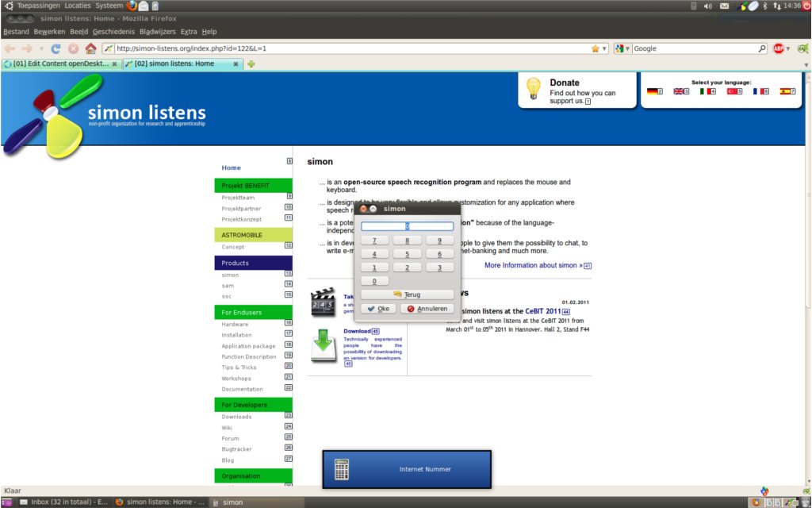Click the search magnifier icon
The height and width of the screenshot is (508, 812).
click(762, 48)
